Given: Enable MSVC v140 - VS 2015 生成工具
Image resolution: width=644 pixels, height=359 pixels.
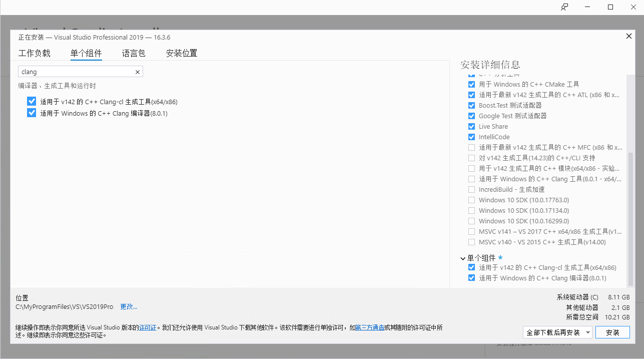Looking at the screenshot, I should pyautogui.click(x=471, y=242).
